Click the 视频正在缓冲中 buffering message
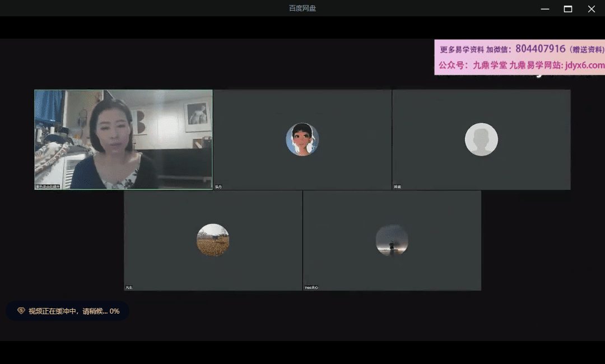The width and height of the screenshot is (605, 364). point(74,311)
